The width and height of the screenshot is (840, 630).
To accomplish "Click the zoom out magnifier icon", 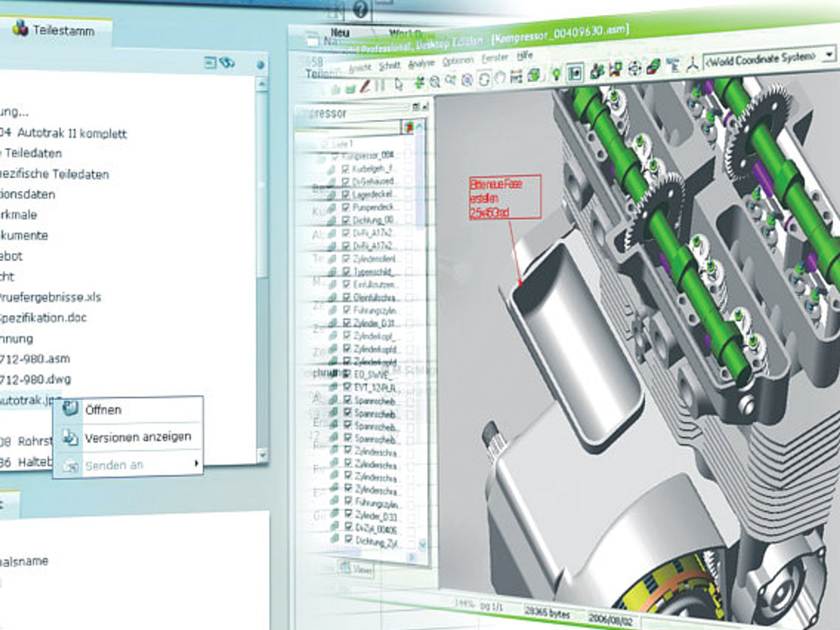I will click(435, 81).
